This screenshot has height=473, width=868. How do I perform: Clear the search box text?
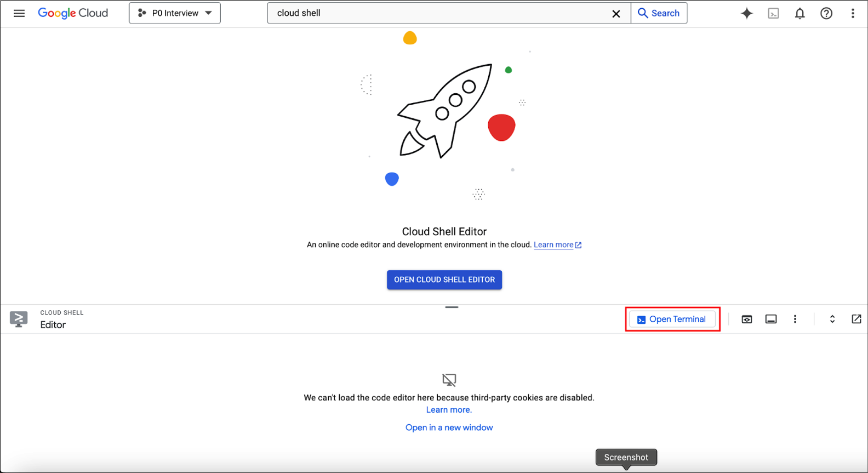[616, 14]
